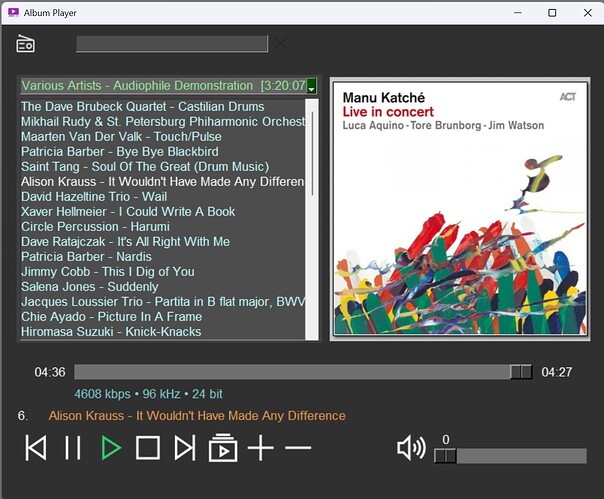The image size is (604, 499).
Task: Click now playing title Alison Krauss
Action: (x=197, y=416)
